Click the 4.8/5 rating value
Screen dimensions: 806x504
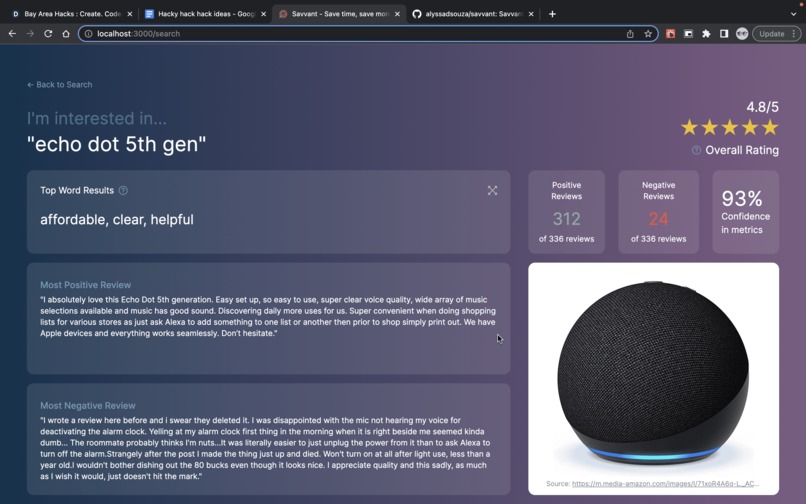762,107
